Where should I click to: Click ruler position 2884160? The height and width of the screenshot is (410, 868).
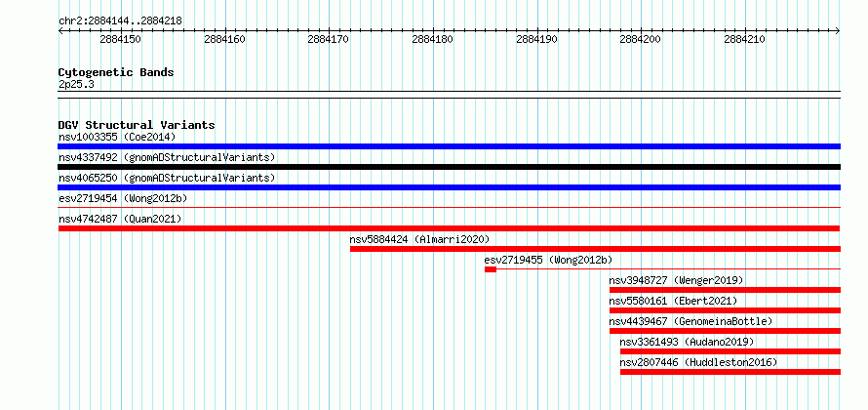click(224, 39)
